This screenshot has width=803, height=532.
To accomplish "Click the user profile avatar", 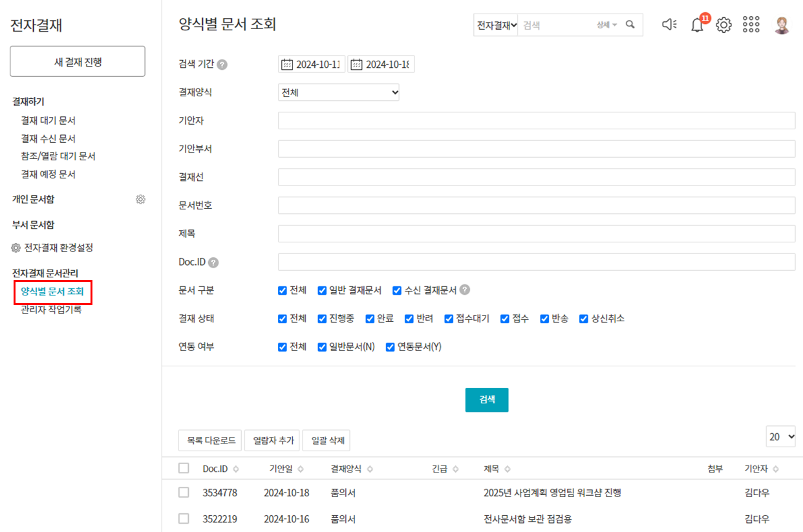I will (782, 25).
